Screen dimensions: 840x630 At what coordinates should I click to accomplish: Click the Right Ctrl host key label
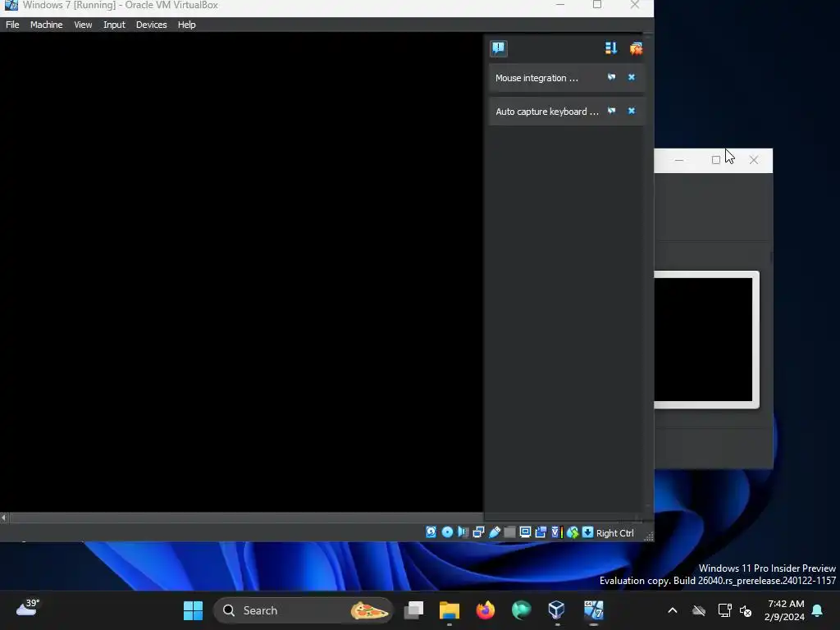[x=615, y=533]
